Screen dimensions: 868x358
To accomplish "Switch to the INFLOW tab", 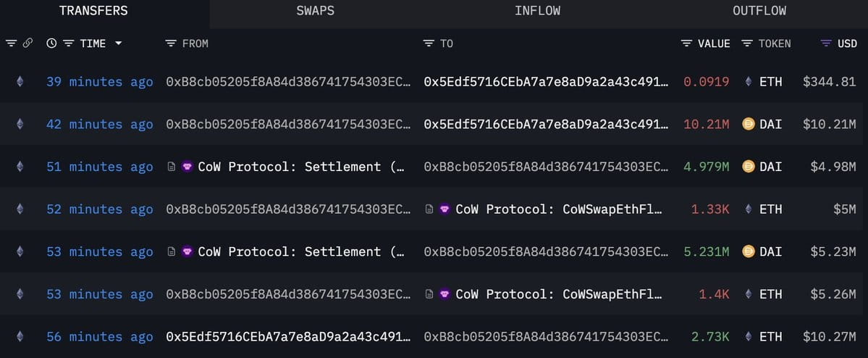I will 537,11.
